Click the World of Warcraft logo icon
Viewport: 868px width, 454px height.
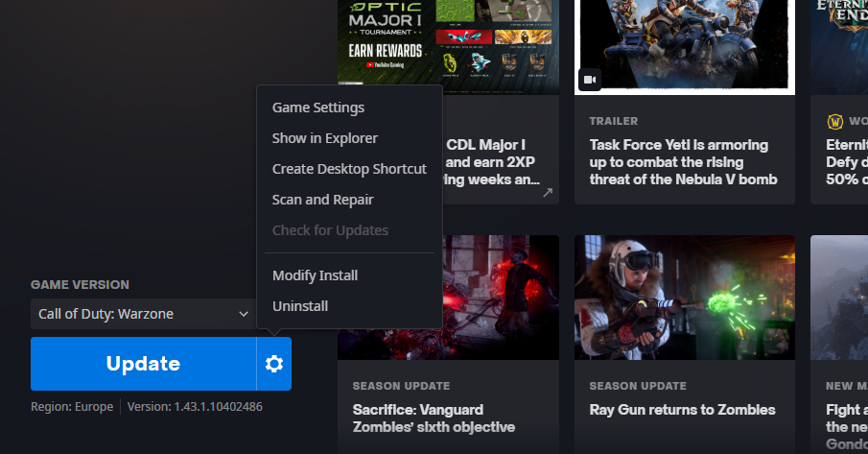tap(834, 121)
